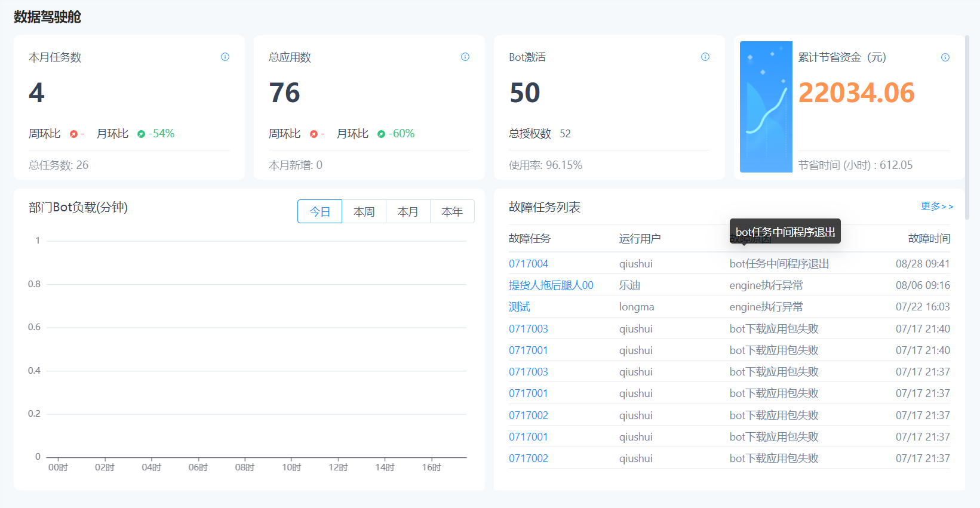The height and width of the screenshot is (508, 980).
Task: Open 提货人拖后腿人00 task link
Action: (551, 285)
